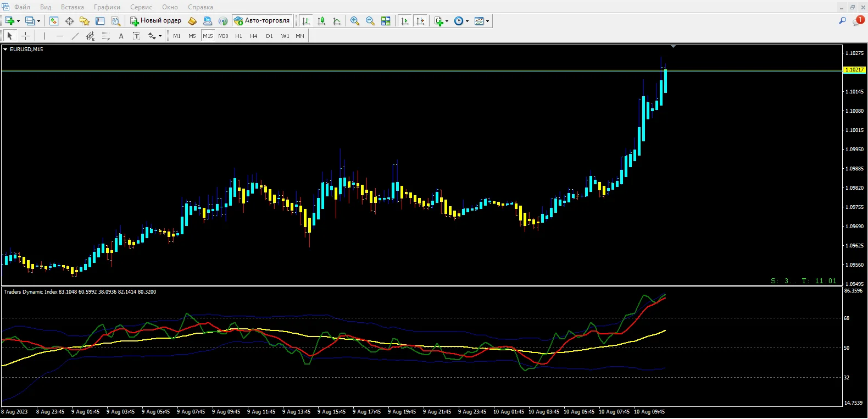Select the cursor arrow tool
Screen dimensions: 868x419
click(9, 36)
